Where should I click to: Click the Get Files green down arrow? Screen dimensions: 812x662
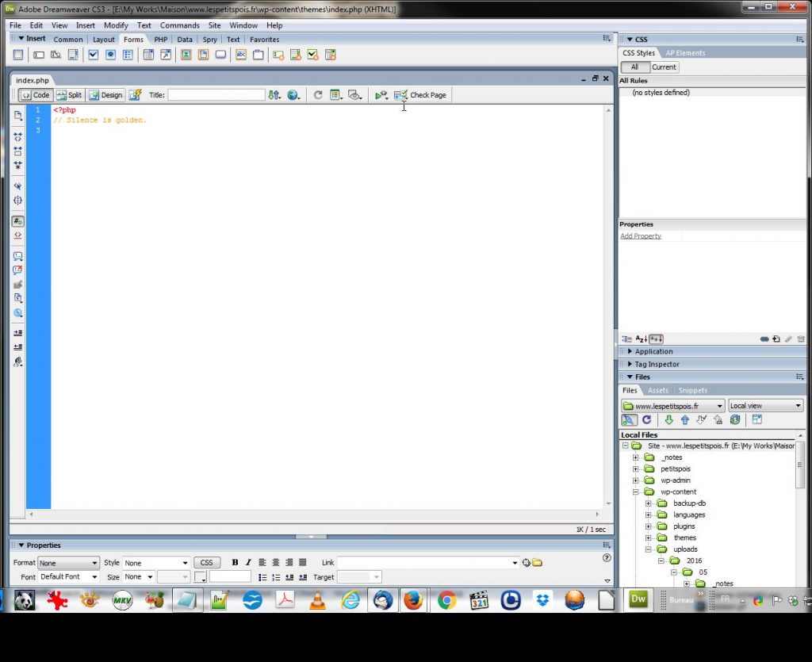(x=668, y=420)
